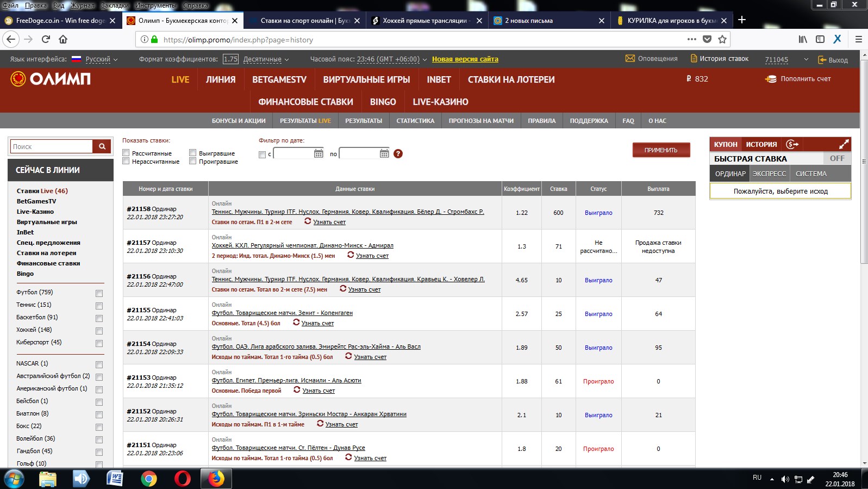Open the Зенит - Копенгаген match link
The image size is (868, 489).
(x=282, y=313)
